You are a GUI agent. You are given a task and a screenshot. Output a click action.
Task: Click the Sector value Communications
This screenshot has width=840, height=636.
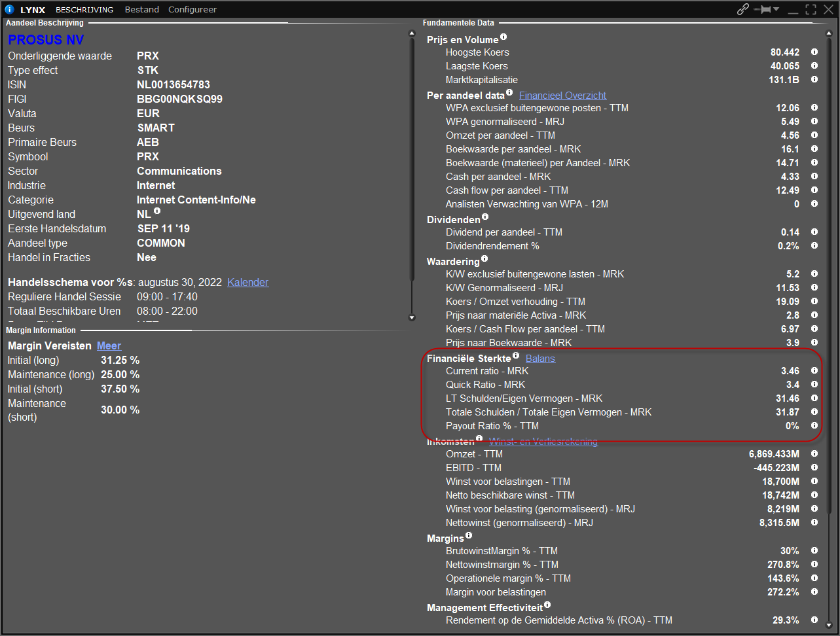[179, 171]
